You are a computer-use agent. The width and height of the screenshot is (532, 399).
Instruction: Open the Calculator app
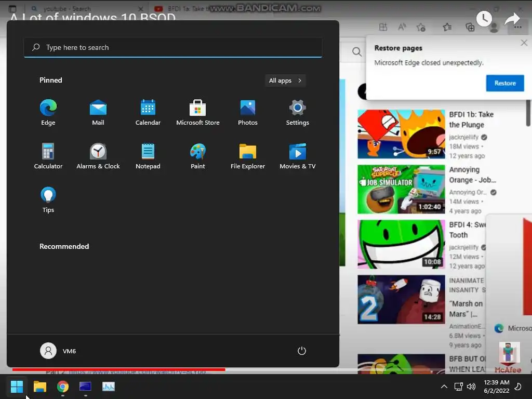pos(48,156)
